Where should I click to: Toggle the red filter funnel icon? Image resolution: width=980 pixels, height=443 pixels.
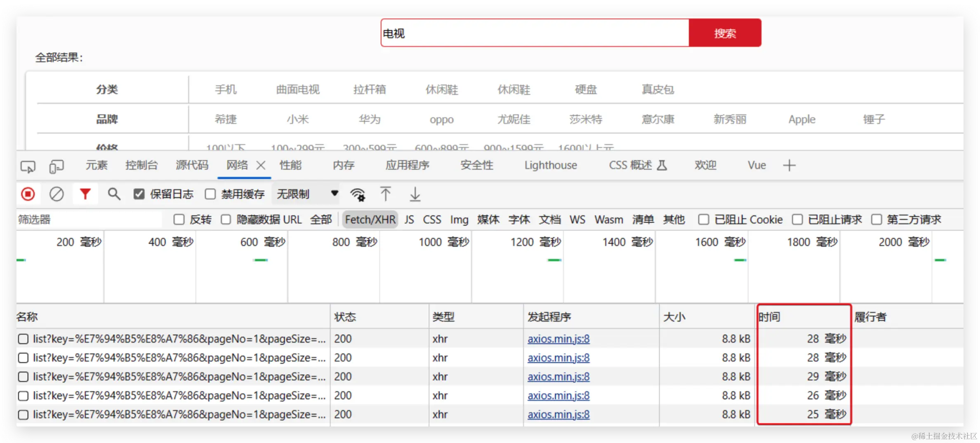pyautogui.click(x=85, y=194)
